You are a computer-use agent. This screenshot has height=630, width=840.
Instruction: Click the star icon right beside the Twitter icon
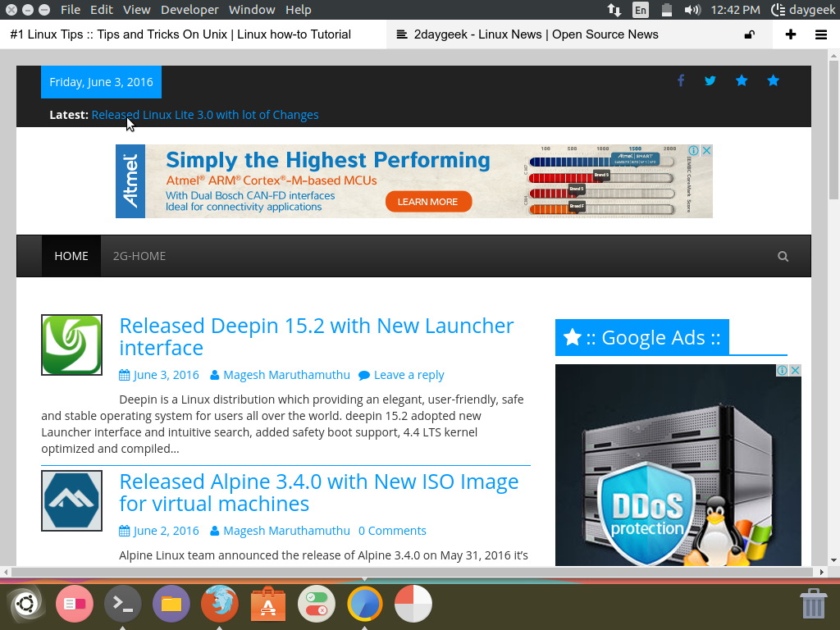[x=742, y=81]
